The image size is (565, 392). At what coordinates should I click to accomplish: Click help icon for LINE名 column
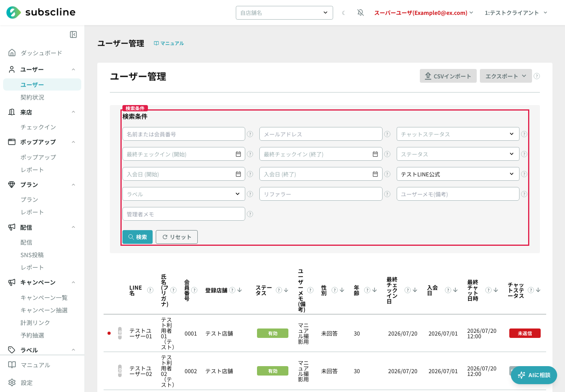click(x=150, y=290)
